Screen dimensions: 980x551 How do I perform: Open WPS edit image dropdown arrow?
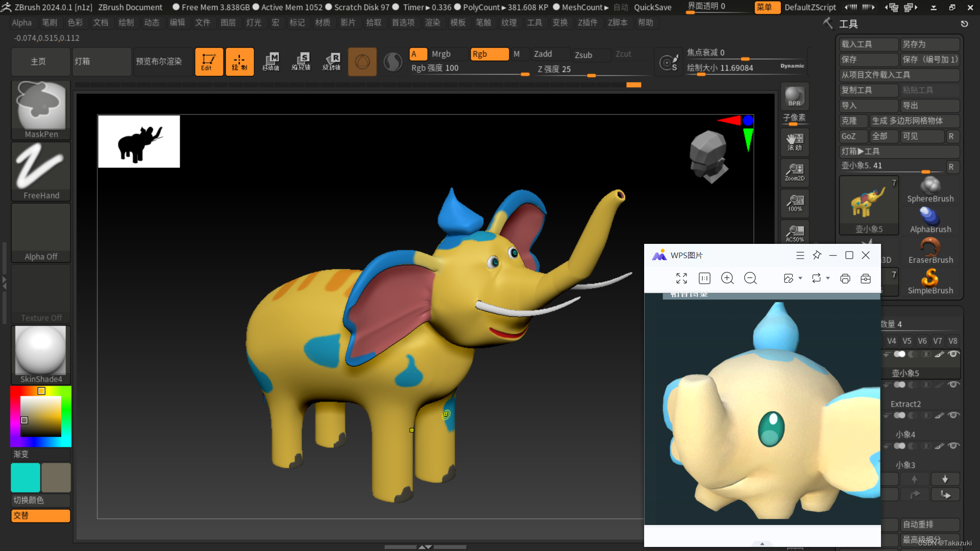point(800,278)
